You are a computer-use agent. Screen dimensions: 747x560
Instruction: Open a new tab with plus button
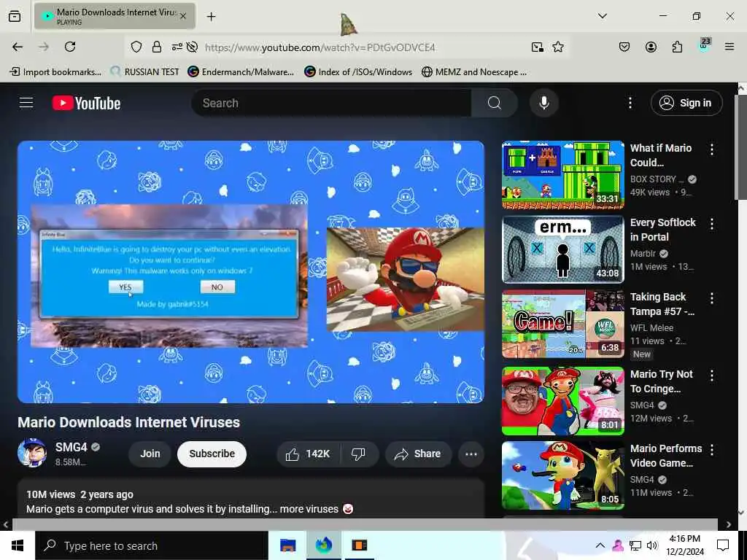click(x=211, y=17)
